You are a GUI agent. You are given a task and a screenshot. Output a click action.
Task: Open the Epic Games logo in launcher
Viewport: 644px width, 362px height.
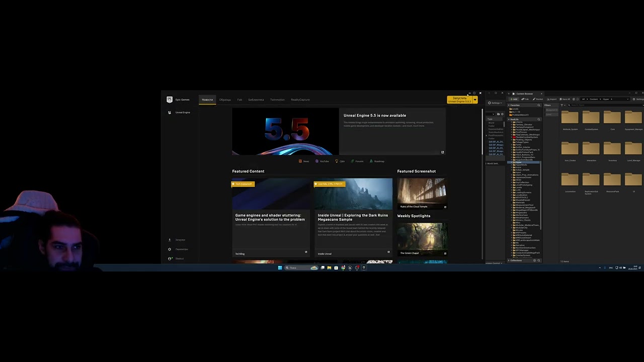click(x=170, y=100)
